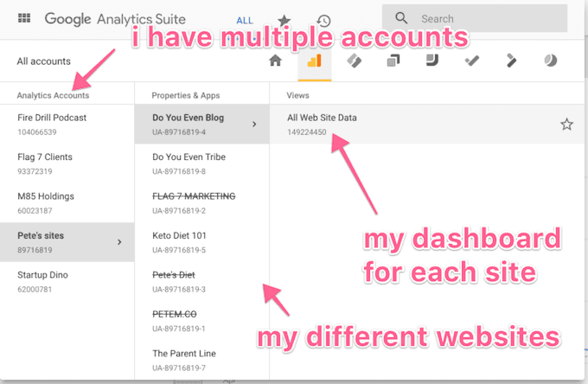Open the Audience Center circle icon

(551, 61)
